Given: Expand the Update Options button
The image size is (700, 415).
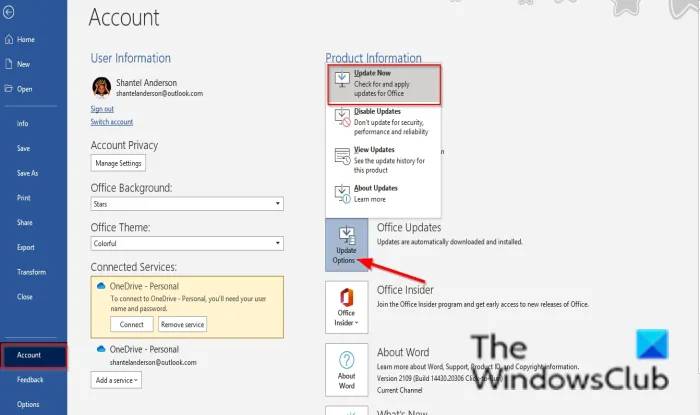Looking at the screenshot, I should [x=346, y=245].
